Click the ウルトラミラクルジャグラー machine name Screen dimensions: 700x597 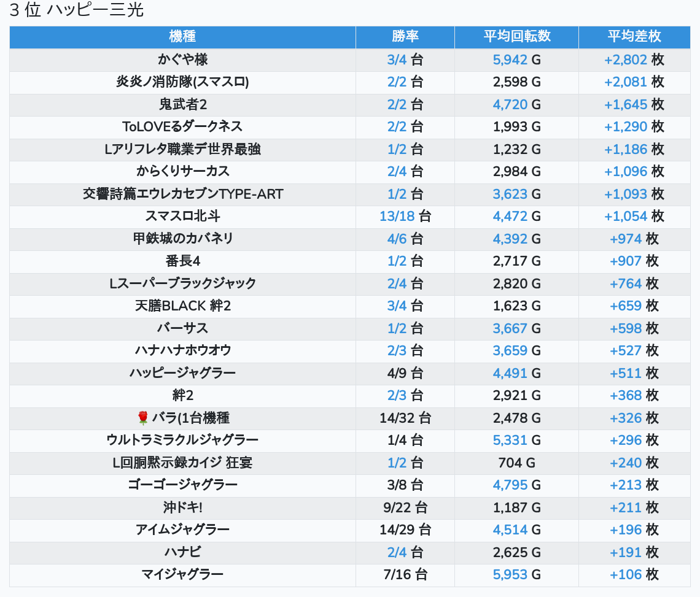tap(182, 441)
